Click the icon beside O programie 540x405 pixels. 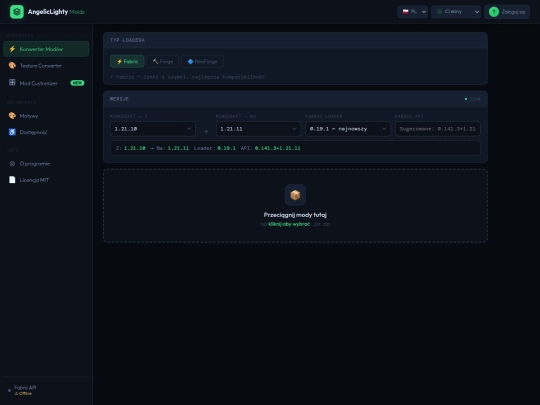coord(12,164)
